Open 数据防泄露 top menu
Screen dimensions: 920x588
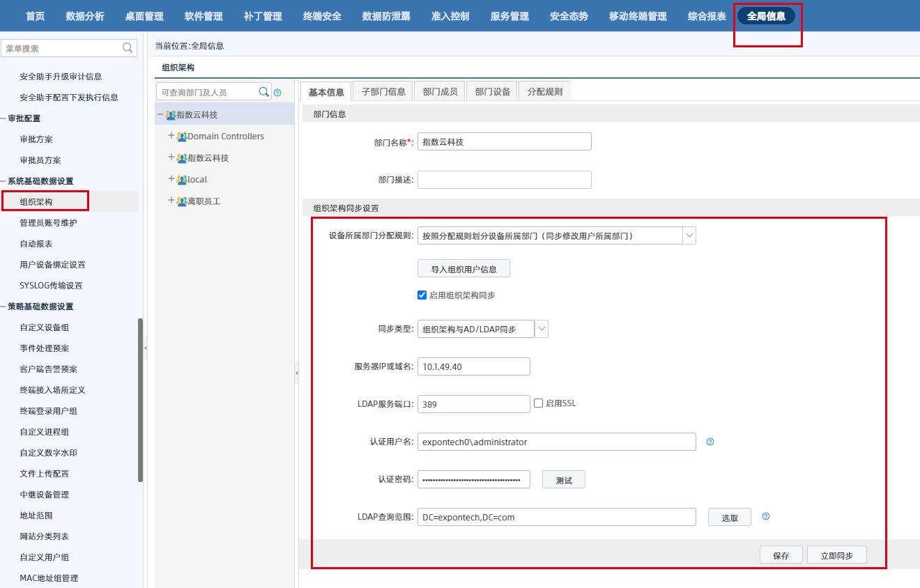click(386, 16)
